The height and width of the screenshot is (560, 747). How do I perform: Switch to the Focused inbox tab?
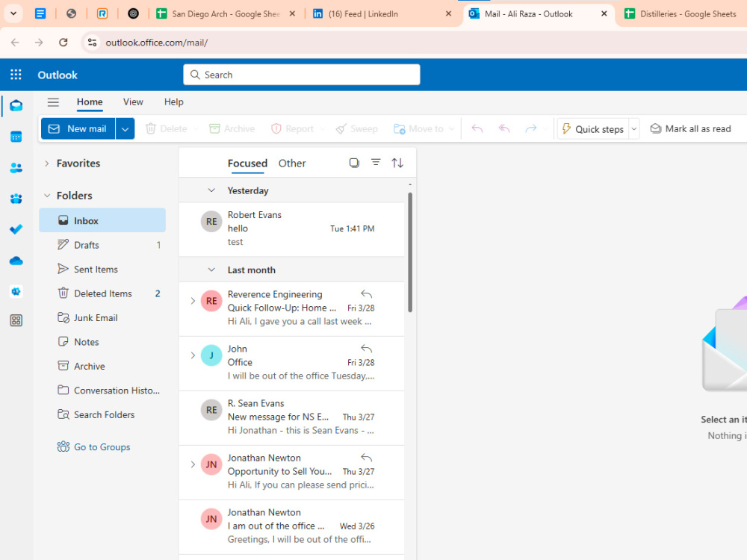pos(247,164)
